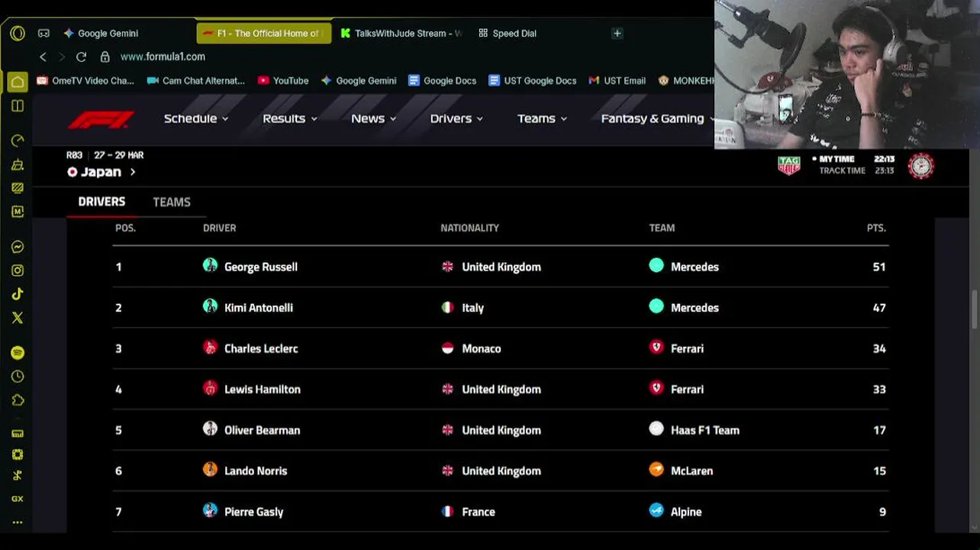Click the Haas F1 Team logo circle

click(x=656, y=429)
